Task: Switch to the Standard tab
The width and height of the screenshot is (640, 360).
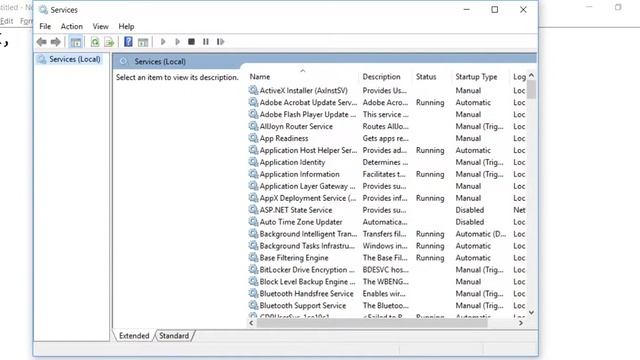Action: [x=174, y=336]
